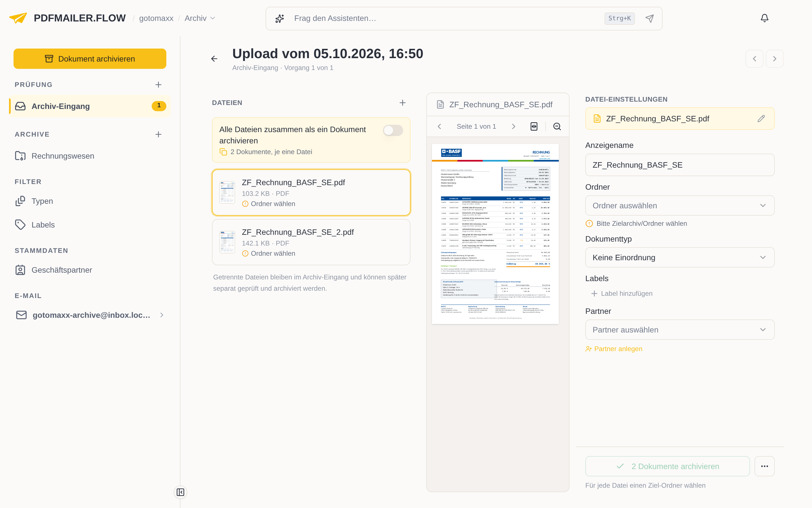Add a new Prüfung with plus icon

[158, 85]
